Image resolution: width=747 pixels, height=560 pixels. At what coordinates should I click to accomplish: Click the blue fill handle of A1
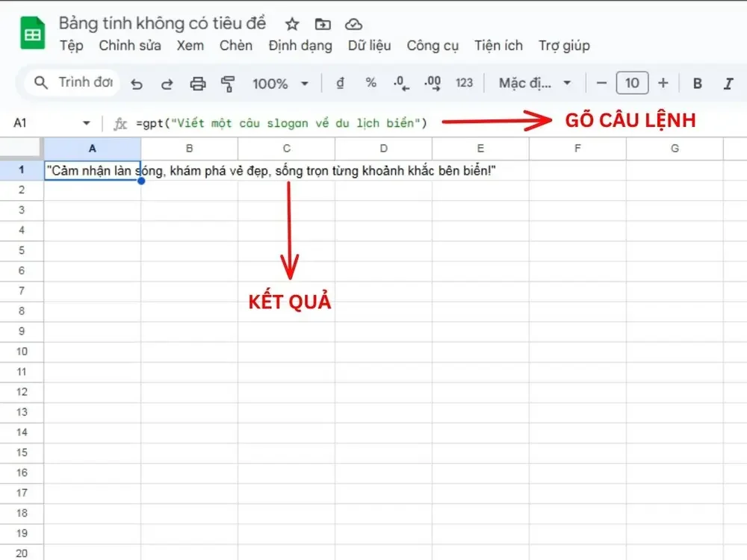coord(141,181)
